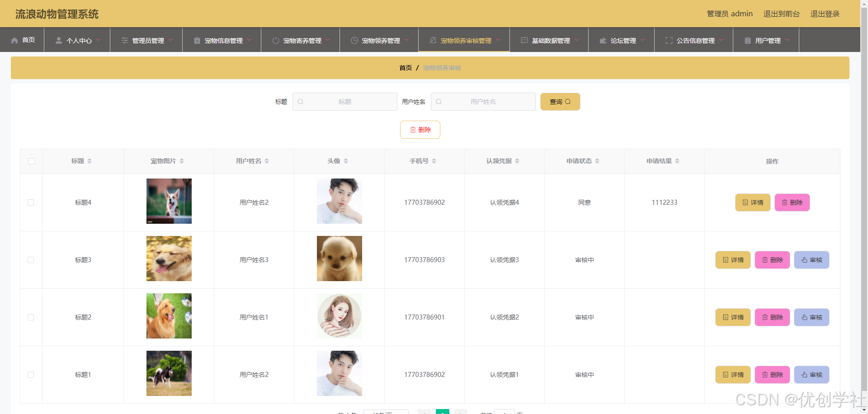Open the 公告信息管理 menu
The image size is (868, 414).
(693, 40)
